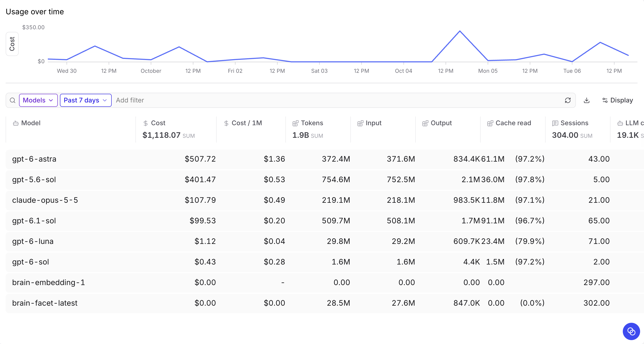Sort by the Tokens column header
This screenshot has width=644, height=344.
pos(312,123)
